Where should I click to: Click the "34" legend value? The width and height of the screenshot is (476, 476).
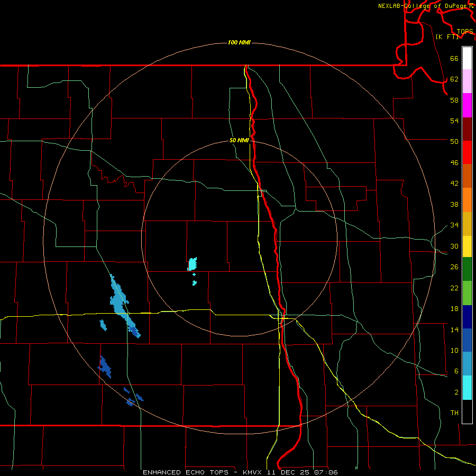[x=454, y=225]
